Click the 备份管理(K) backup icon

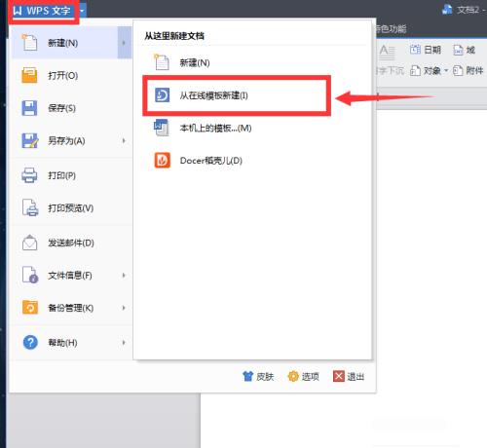30,308
